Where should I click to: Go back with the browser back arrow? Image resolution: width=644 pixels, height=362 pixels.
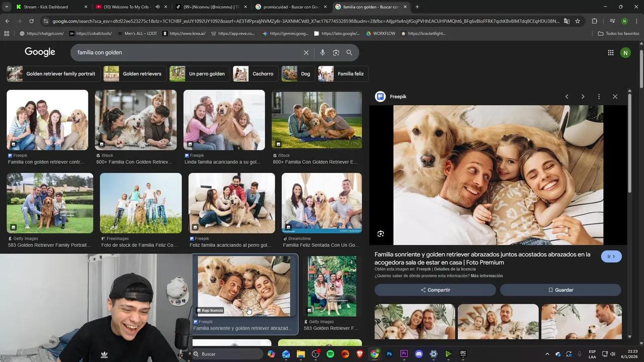point(7,21)
